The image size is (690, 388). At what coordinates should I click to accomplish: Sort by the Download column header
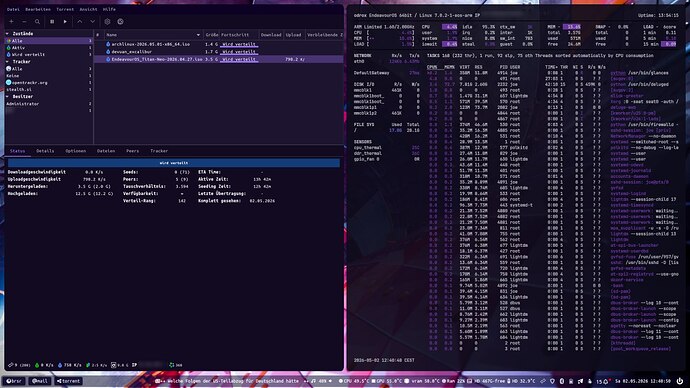coord(271,35)
